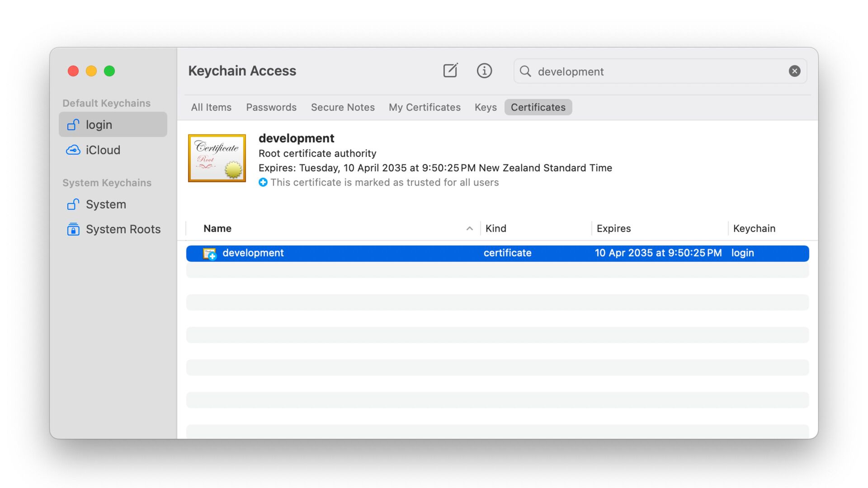
Task: Switch to the Passwords tab
Action: pyautogui.click(x=271, y=107)
